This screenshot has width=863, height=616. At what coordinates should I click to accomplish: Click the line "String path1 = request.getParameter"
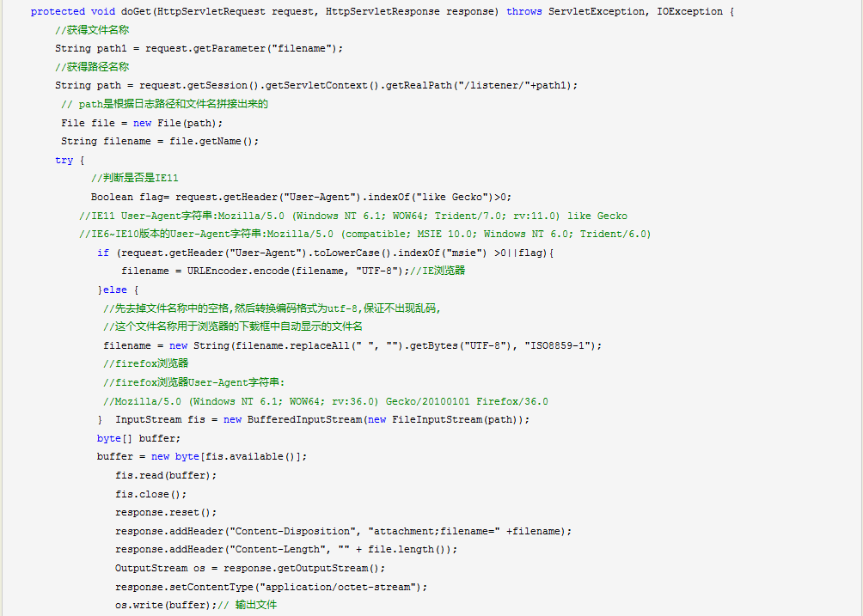[199, 48]
